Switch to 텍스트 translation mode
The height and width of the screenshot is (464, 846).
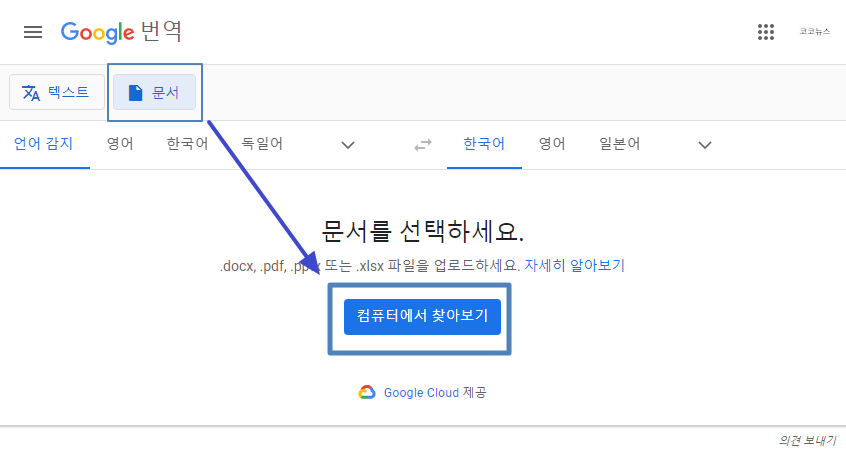coord(57,92)
